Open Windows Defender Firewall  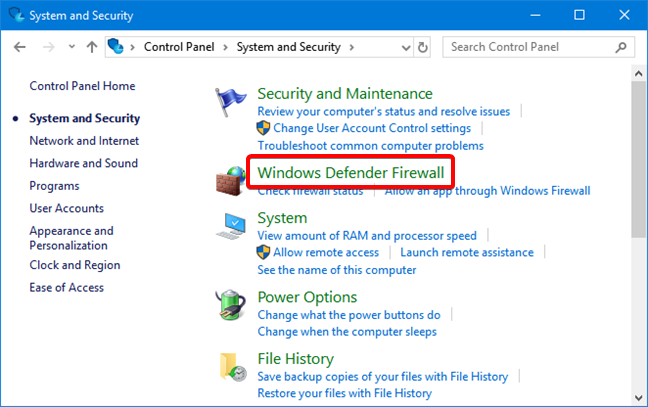pyautogui.click(x=350, y=173)
